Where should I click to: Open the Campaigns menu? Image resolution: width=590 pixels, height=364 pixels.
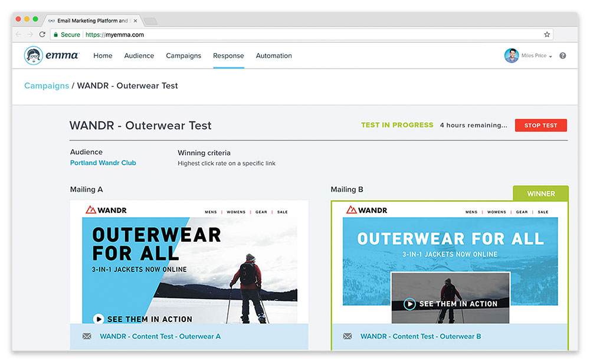pos(183,55)
